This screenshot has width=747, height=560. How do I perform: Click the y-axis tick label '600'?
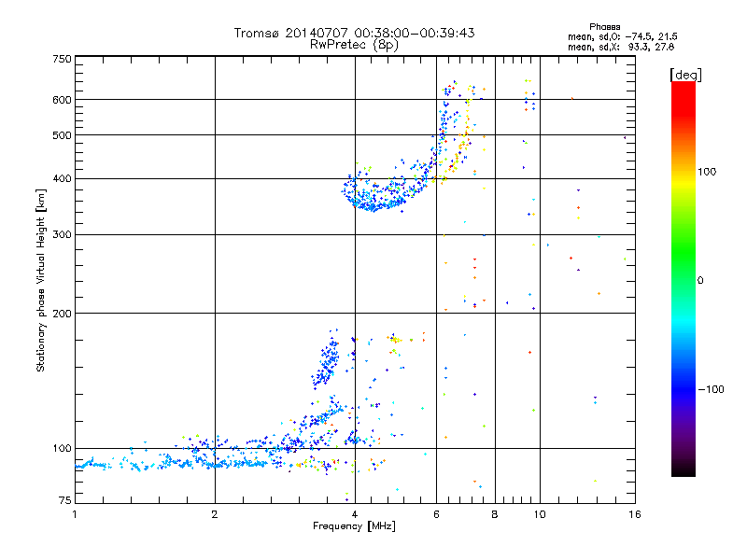tap(62, 100)
